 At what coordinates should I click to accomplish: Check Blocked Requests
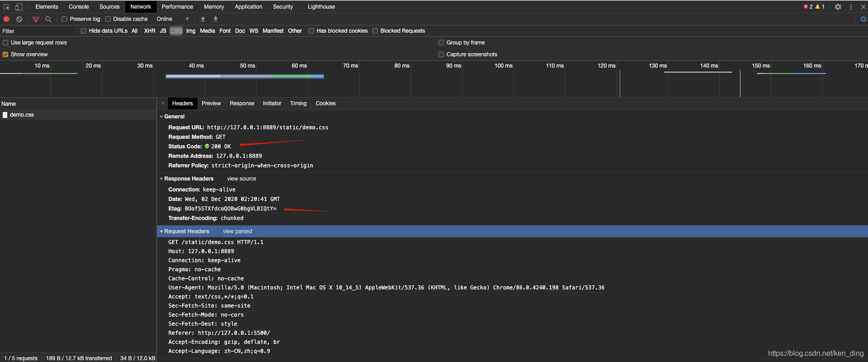pos(375,31)
